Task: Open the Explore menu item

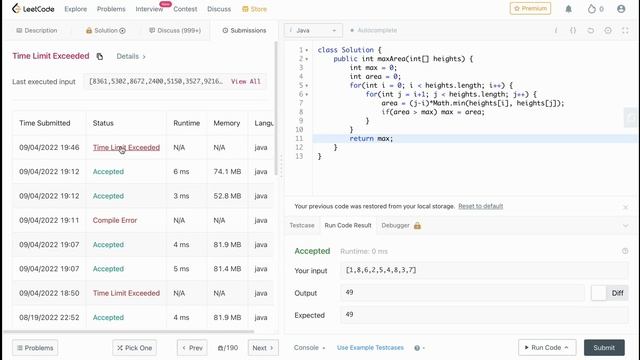Action: pyautogui.click(x=76, y=9)
